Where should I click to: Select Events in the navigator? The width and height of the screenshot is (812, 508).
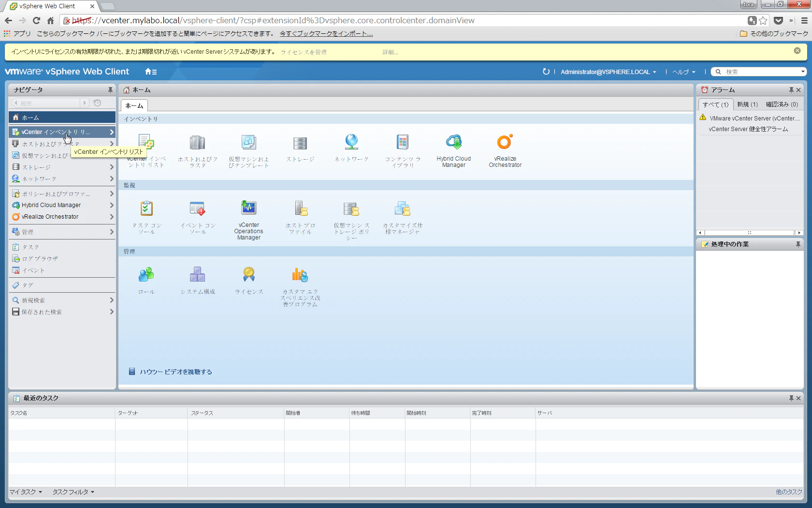click(62, 270)
